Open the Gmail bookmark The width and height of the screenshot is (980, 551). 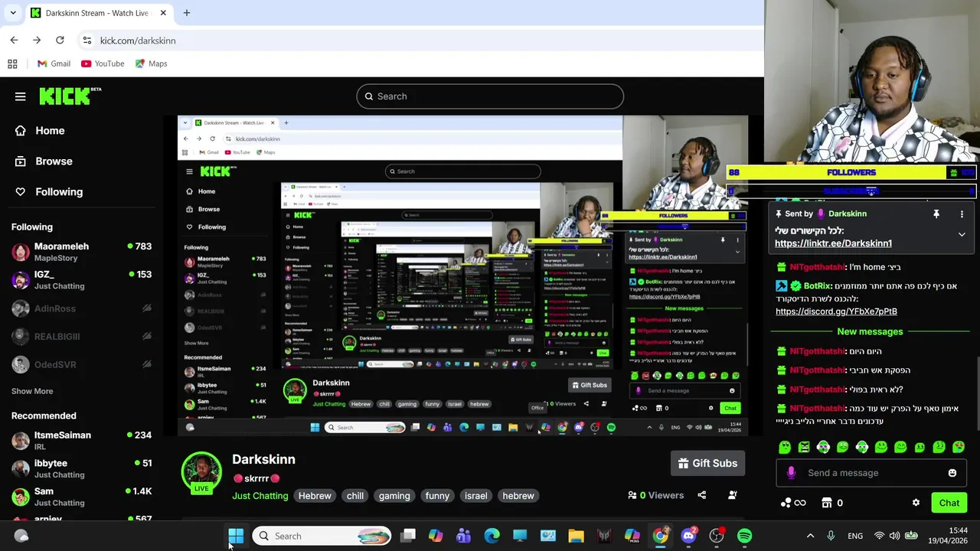[x=54, y=64]
